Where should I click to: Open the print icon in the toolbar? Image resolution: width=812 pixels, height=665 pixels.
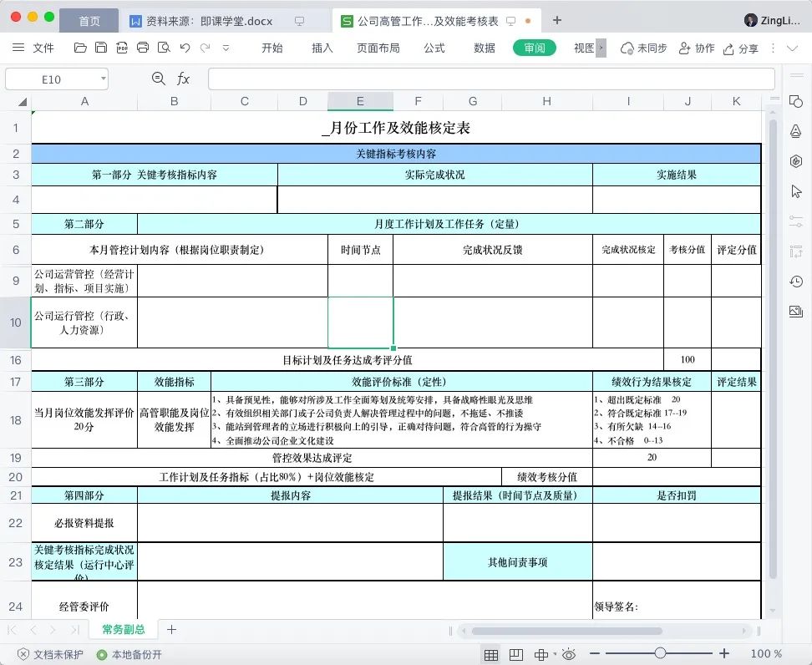pos(144,48)
